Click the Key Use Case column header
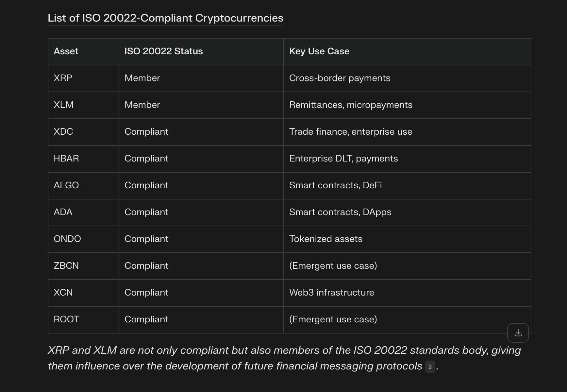The height and width of the screenshot is (392, 567). [x=407, y=52]
